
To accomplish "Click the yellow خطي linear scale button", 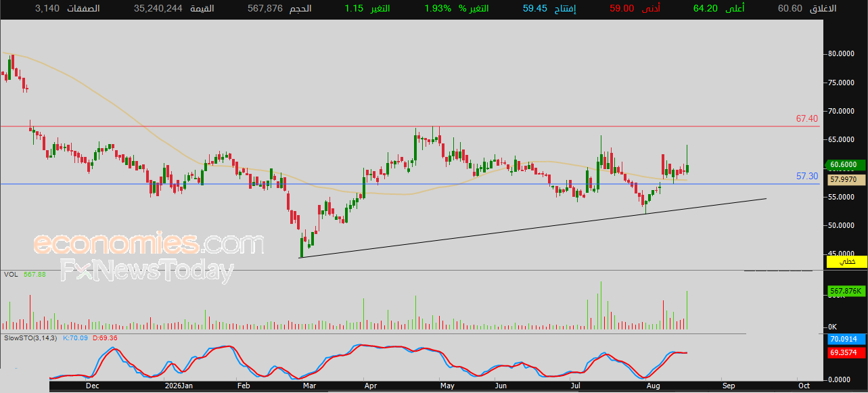I will 845,261.
